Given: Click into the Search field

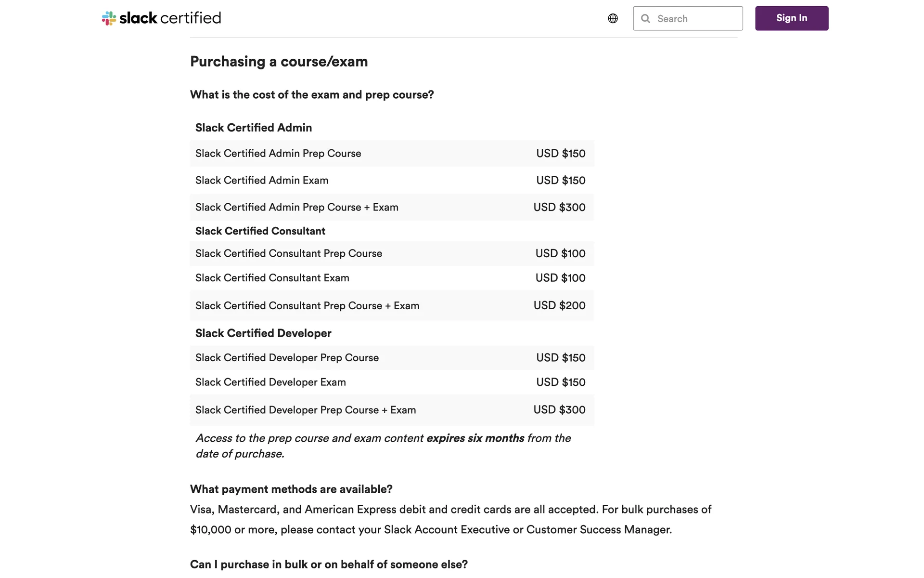Looking at the screenshot, I should click(x=696, y=19).
